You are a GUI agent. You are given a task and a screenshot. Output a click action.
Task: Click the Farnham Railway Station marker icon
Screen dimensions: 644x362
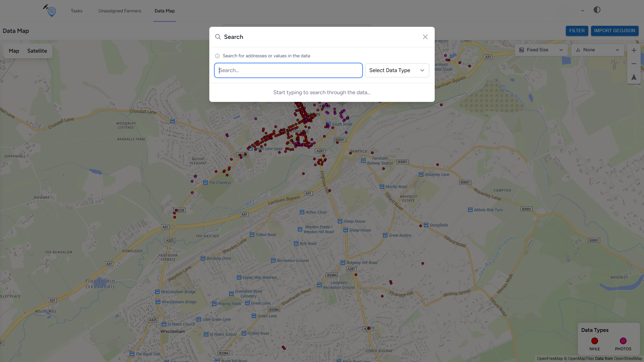click(x=363, y=161)
